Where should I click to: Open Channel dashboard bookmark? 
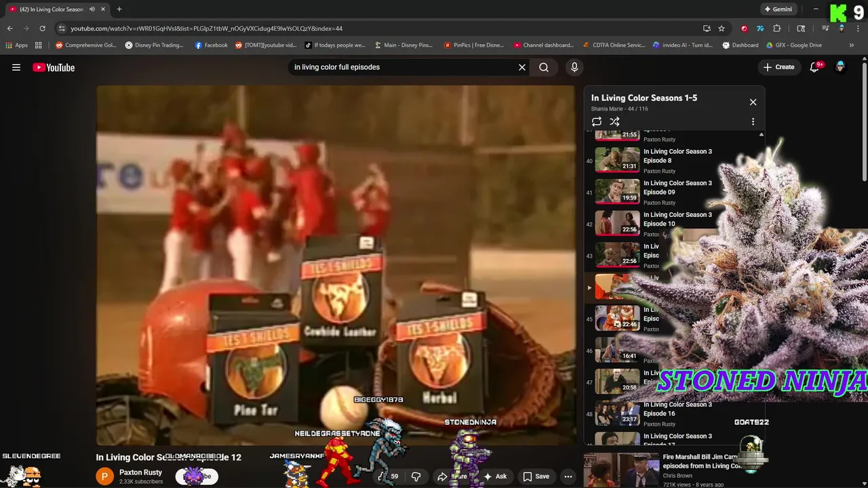(544, 45)
